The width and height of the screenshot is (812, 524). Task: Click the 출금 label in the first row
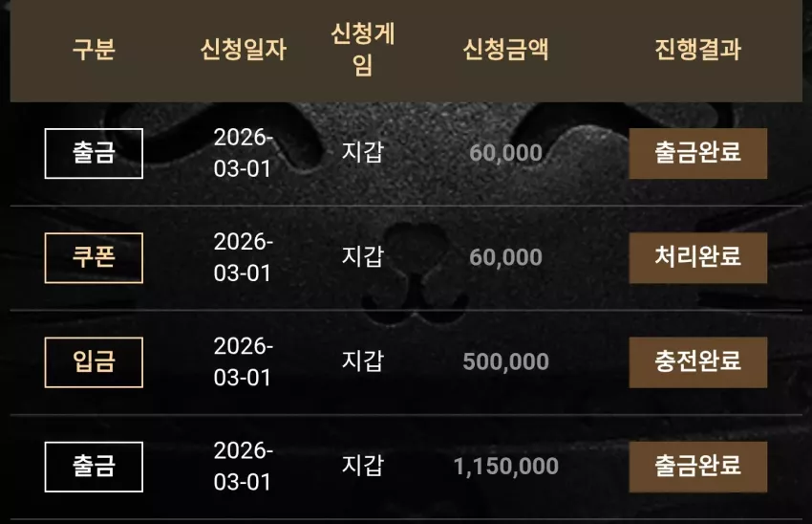coord(94,153)
